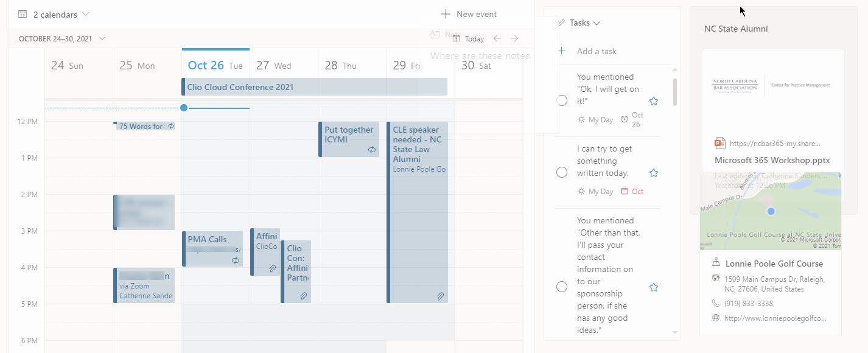Screen dimensions: 868x353
Task: Click the New event button
Action: (x=468, y=14)
